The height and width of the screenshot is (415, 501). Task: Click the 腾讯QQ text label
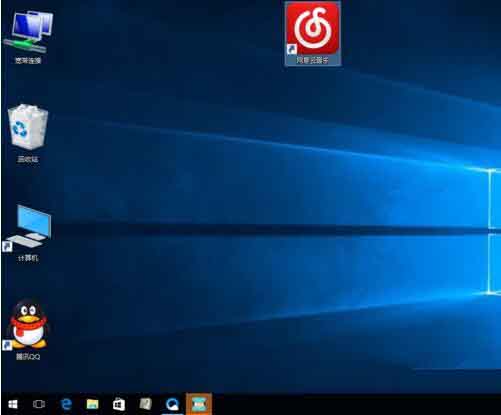(x=28, y=357)
